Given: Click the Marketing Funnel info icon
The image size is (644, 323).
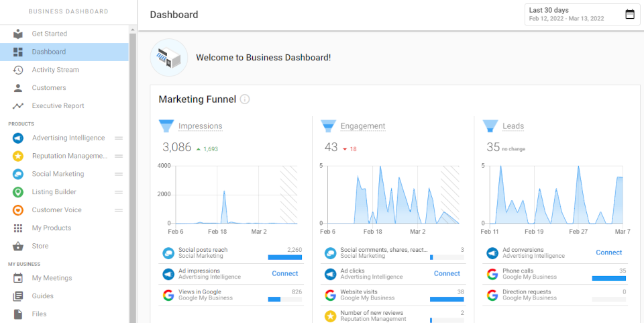Looking at the screenshot, I should tap(245, 99).
